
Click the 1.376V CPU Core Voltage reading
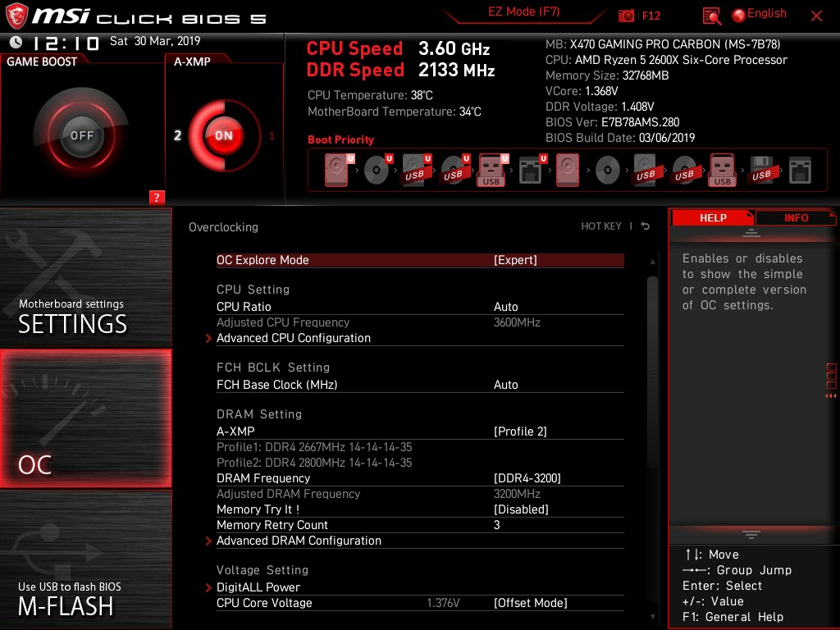point(443,603)
